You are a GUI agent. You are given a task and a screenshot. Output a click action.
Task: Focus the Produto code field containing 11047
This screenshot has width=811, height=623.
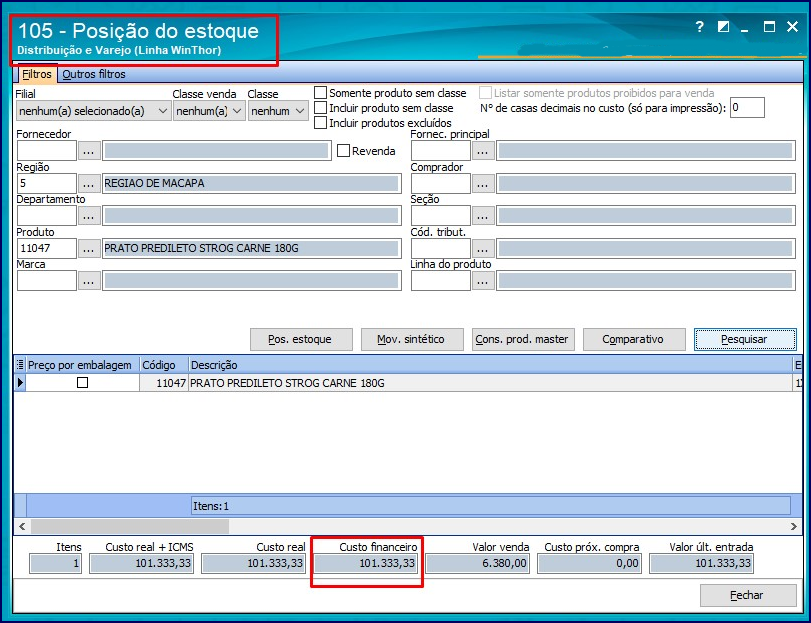pos(47,249)
